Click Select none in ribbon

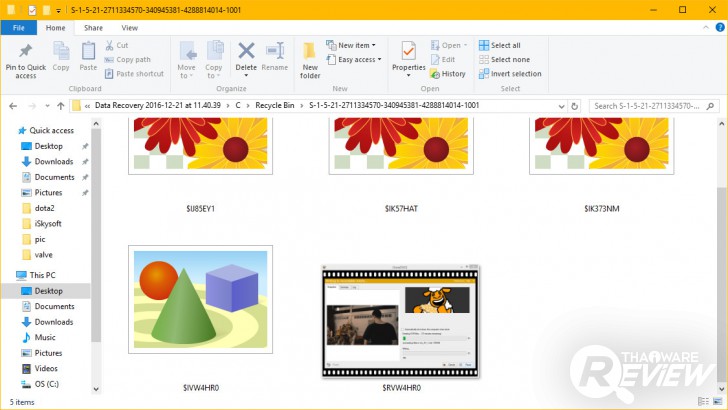[x=504, y=59]
